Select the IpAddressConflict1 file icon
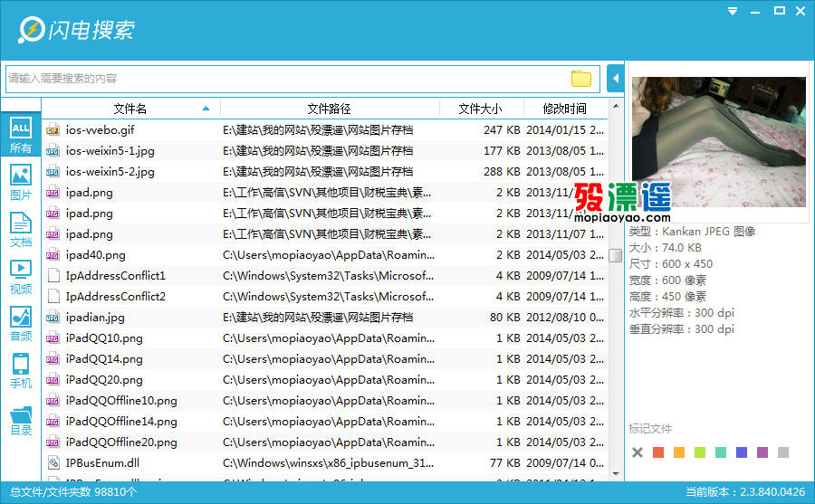Image resolution: width=815 pixels, height=504 pixels. pyautogui.click(x=53, y=275)
